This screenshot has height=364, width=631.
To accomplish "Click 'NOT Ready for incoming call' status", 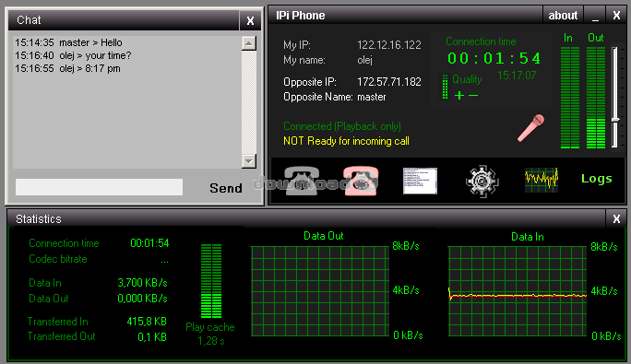I will pyautogui.click(x=346, y=141).
